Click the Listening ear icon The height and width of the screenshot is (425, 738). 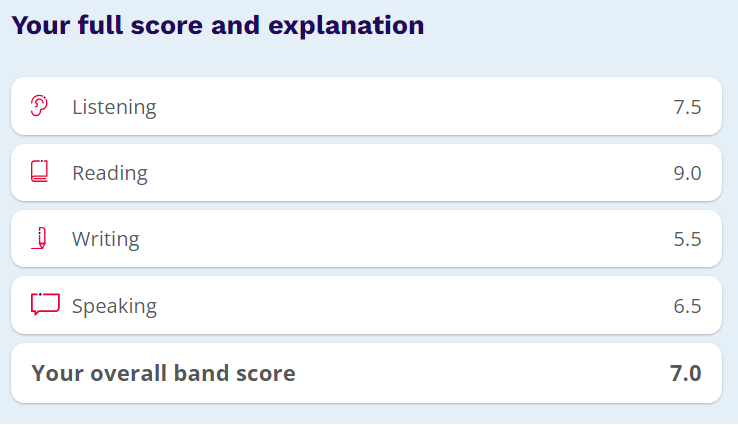[x=39, y=105]
